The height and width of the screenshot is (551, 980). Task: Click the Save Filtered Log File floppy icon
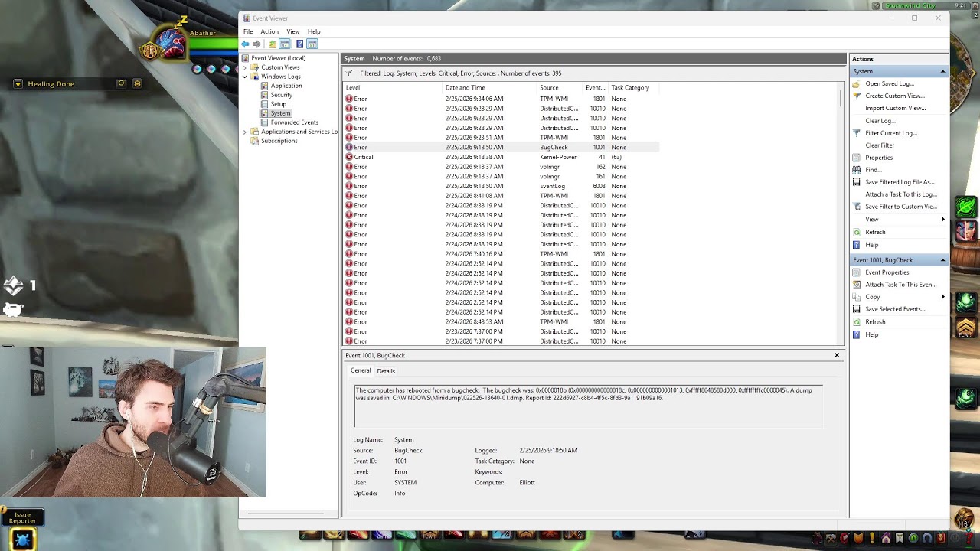(857, 182)
